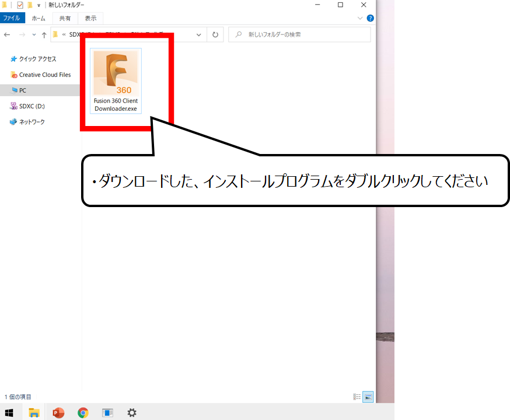
Task: Launch Google Chrome from the taskbar
Action: (83, 413)
